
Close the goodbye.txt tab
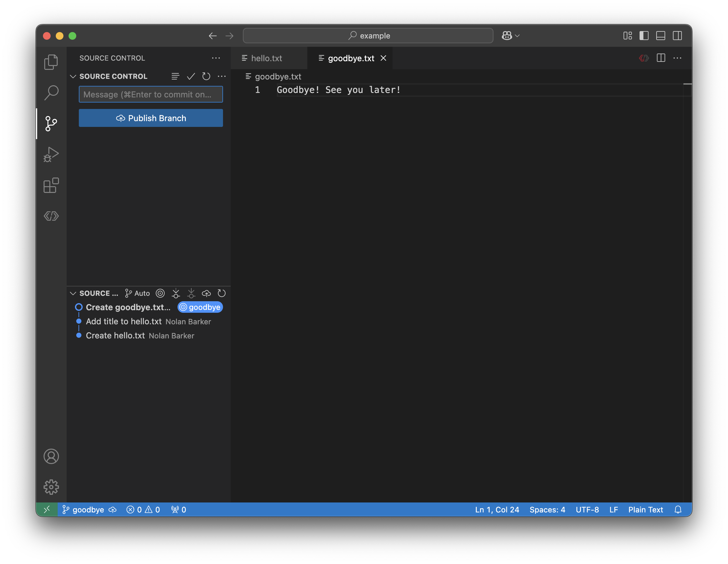point(383,58)
